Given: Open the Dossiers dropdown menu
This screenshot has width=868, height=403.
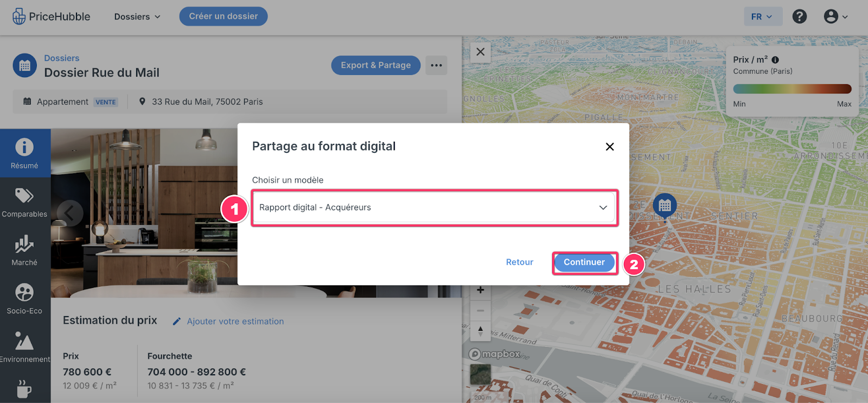Looking at the screenshot, I should 137,17.
